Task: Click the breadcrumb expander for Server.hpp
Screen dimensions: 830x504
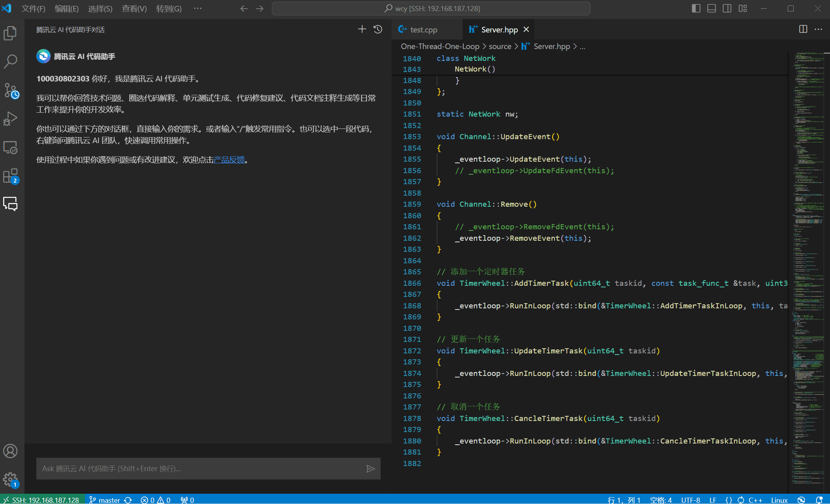Action: [x=582, y=46]
